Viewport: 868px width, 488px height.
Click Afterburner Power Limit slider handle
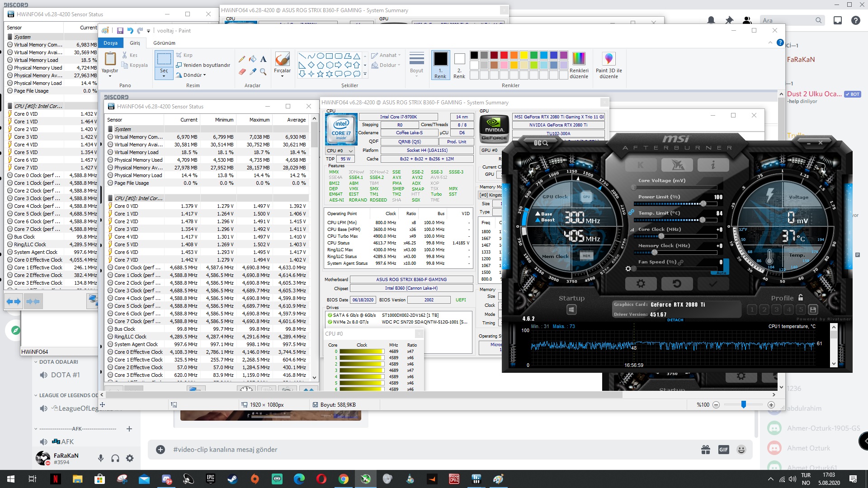click(x=703, y=204)
